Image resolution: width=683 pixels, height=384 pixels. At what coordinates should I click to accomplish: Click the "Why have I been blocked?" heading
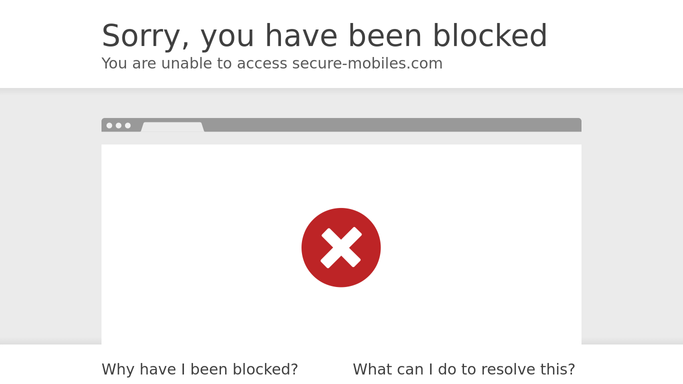tap(200, 369)
